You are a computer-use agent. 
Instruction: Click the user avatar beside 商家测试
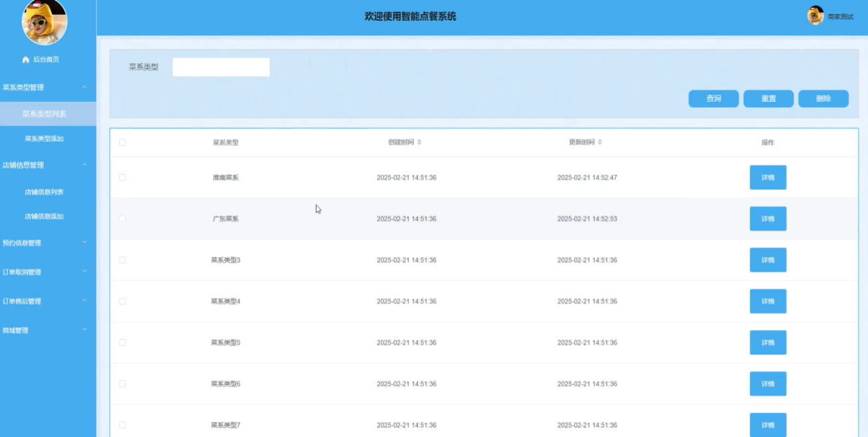pos(815,15)
